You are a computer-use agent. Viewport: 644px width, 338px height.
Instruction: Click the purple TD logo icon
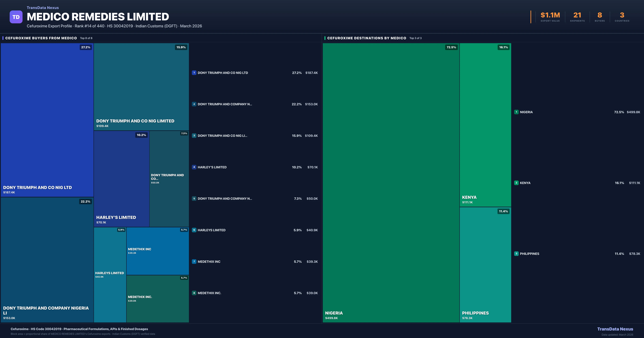(x=16, y=17)
